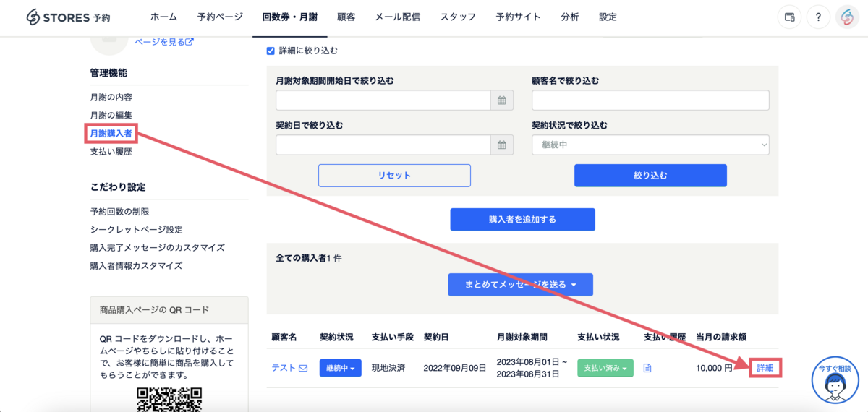Viewport: 868px width, 412px height.
Task: Open the 分析 menu
Action: pos(570,17)
